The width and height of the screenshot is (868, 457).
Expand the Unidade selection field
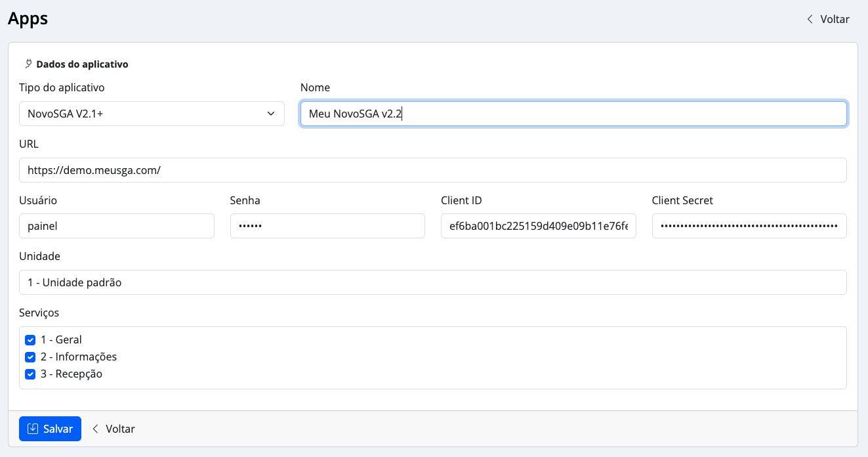point(432,282)
